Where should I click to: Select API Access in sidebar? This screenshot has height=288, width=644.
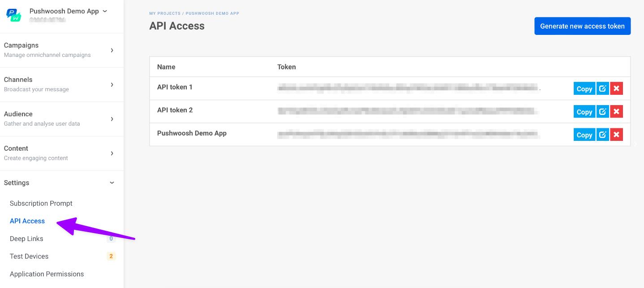(x=27, y=221)
